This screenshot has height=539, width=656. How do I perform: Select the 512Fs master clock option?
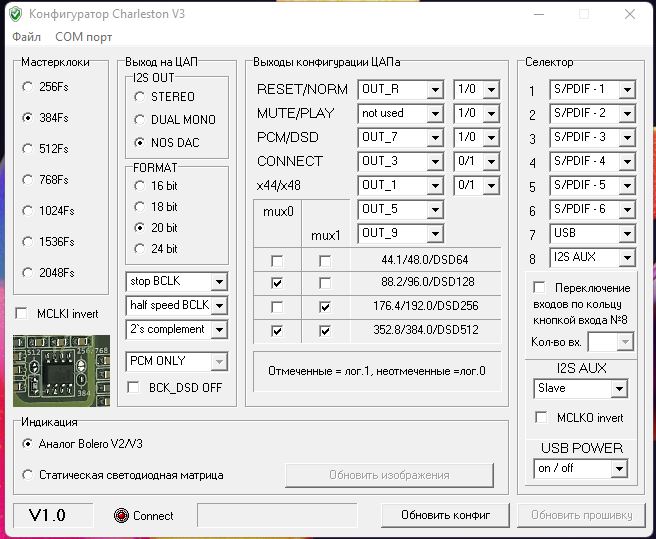point(27,149)
